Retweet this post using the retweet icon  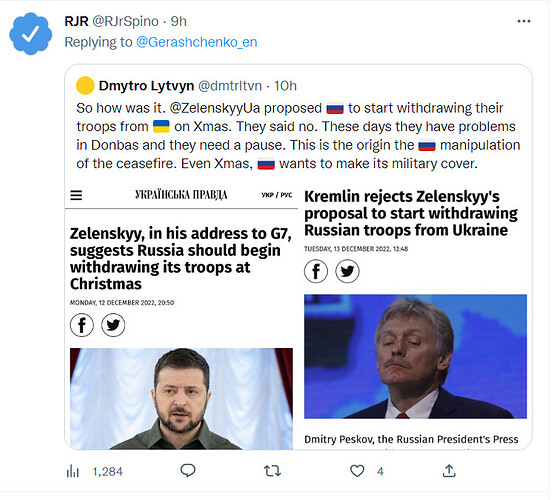point(272,471)
